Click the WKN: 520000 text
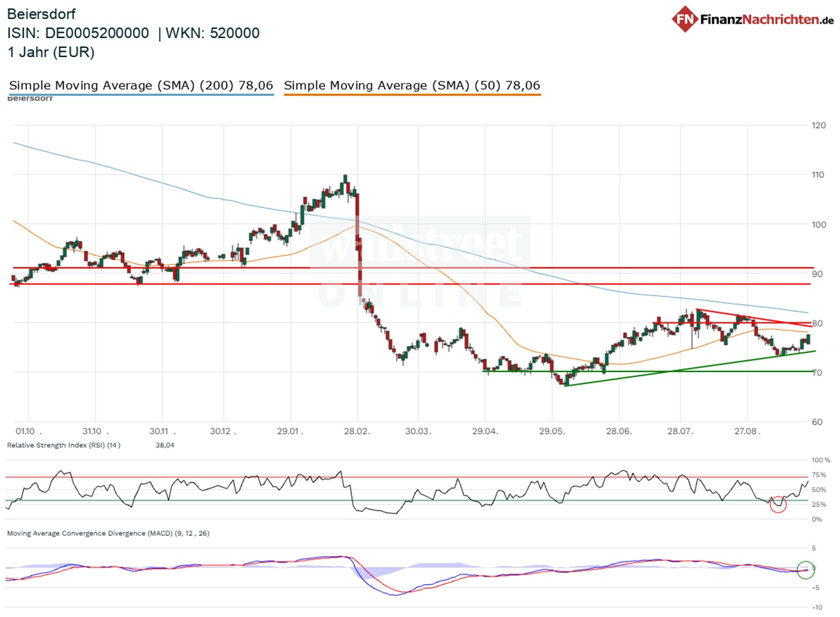 point(214,33)
